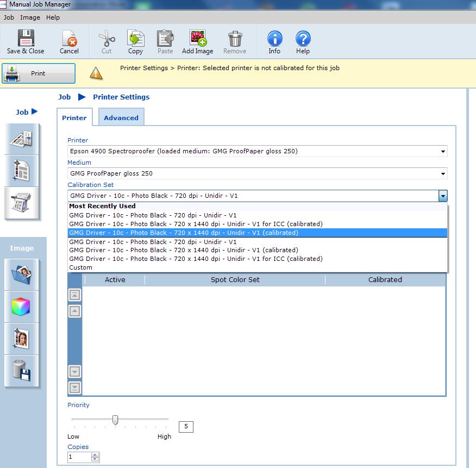The height and width of the screenshot is (468, 476).
Task: Open the image folder sidebar icon
Action: click(22, 274)
